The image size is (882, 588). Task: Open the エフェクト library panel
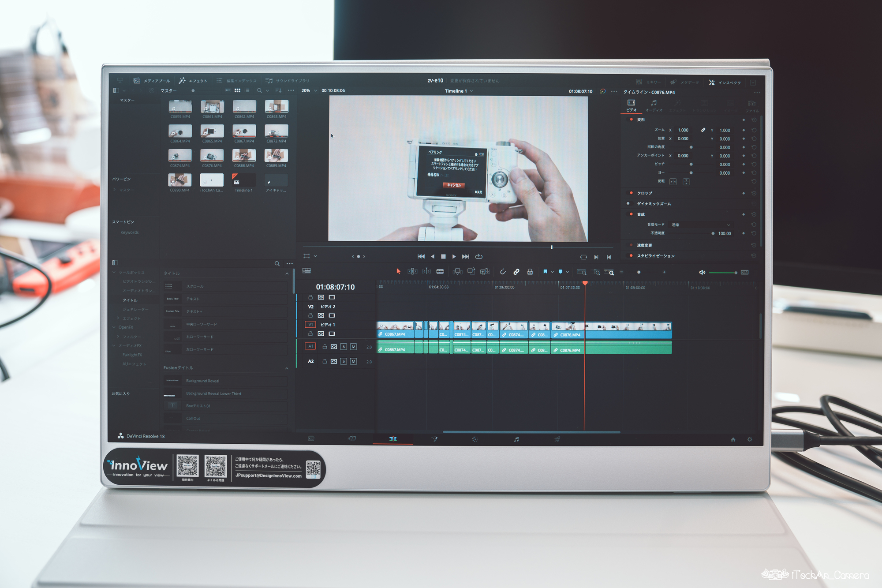tap(193, 81)
